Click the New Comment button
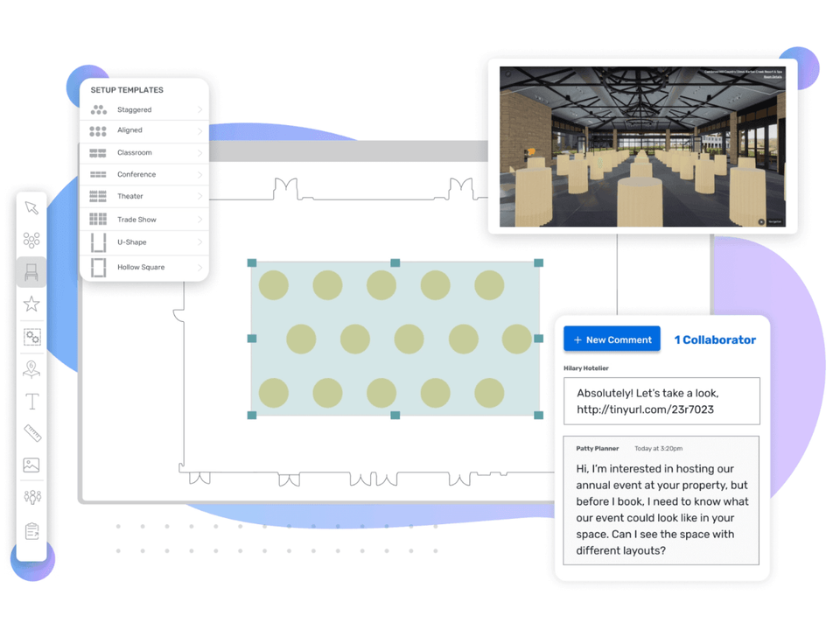The width and height of the screenshot is (840, 630). pos(612,339)
